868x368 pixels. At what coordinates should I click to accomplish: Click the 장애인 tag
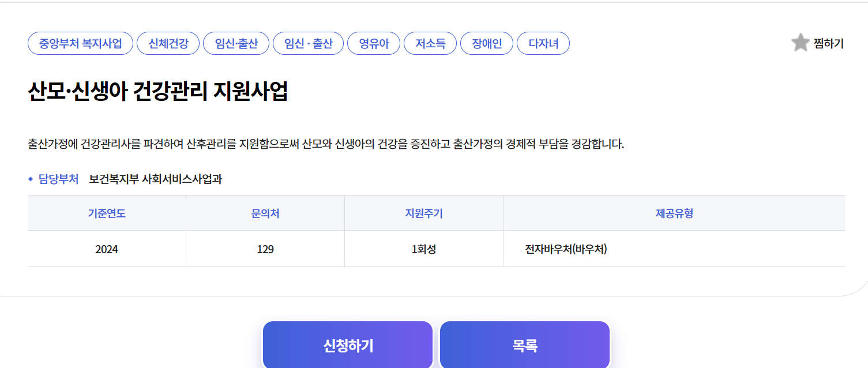pos(486,43)
